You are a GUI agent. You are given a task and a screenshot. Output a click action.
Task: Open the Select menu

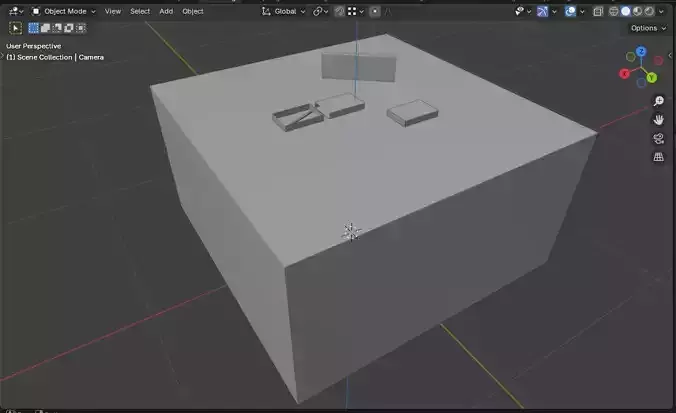click(x=140, y=11)
